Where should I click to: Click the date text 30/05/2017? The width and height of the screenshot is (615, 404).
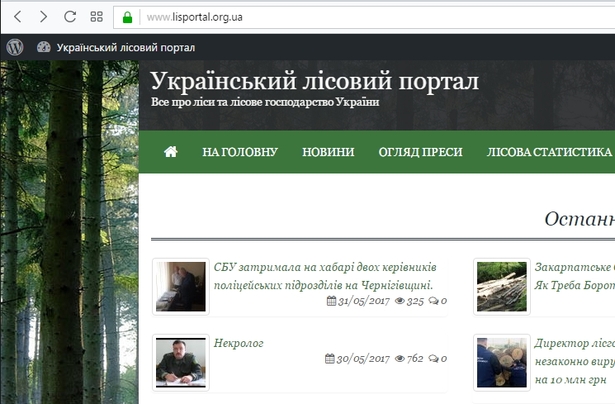coord(363,359)
